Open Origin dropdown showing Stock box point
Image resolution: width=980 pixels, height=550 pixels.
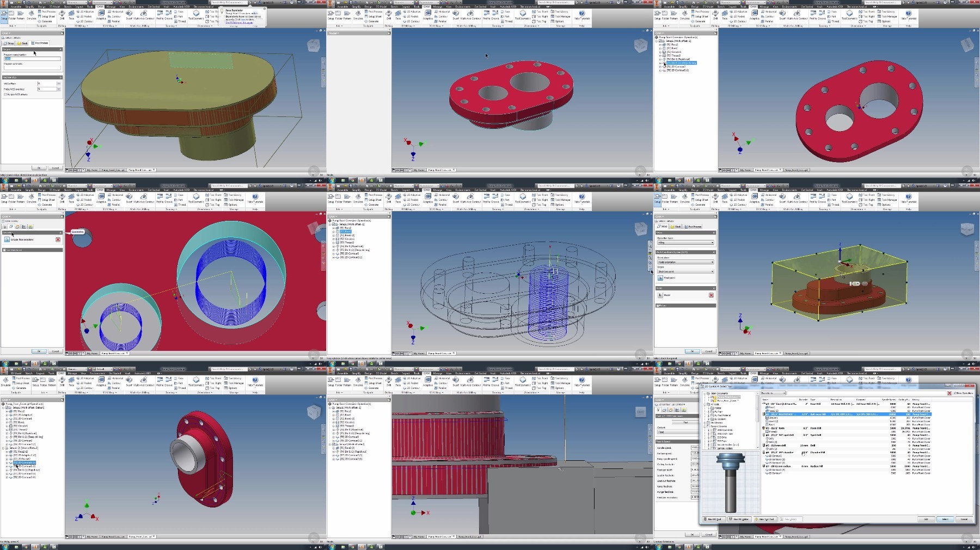(686, 271)
